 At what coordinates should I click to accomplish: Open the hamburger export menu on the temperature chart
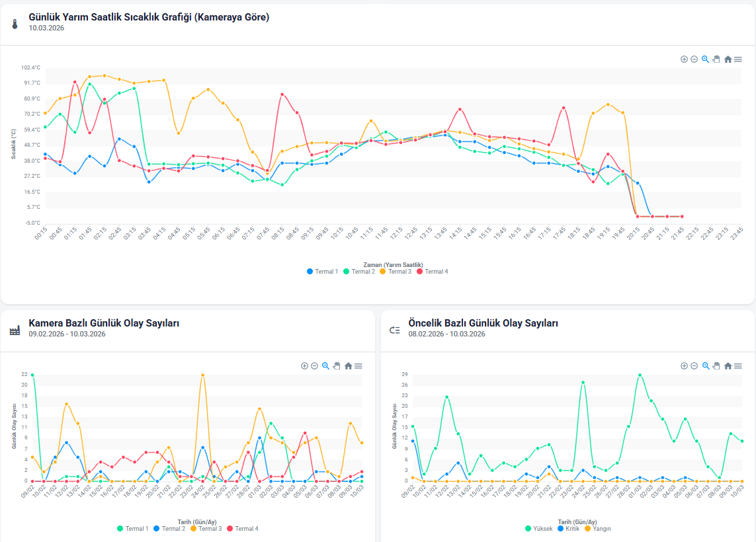pyautogui.click(x=737, y=59)
